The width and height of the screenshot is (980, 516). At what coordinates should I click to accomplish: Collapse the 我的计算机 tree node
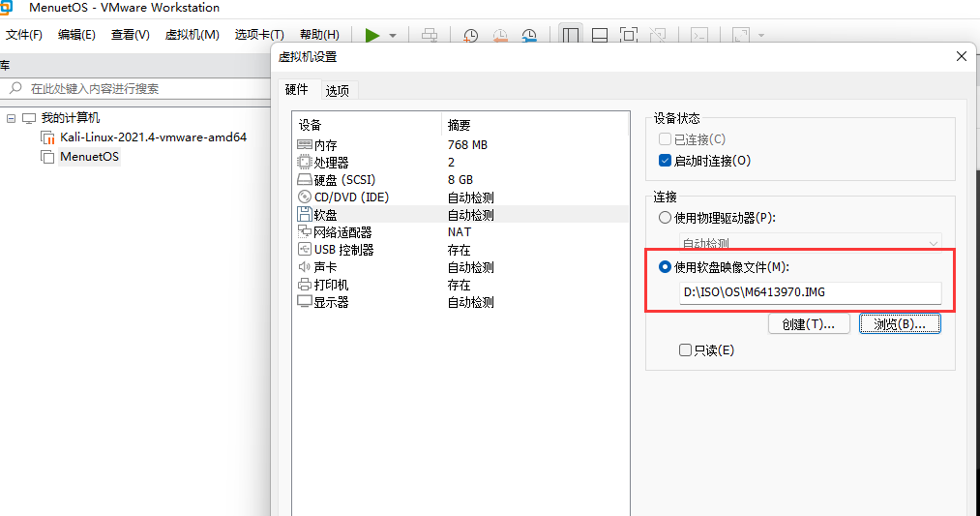[x=11, y=118]
